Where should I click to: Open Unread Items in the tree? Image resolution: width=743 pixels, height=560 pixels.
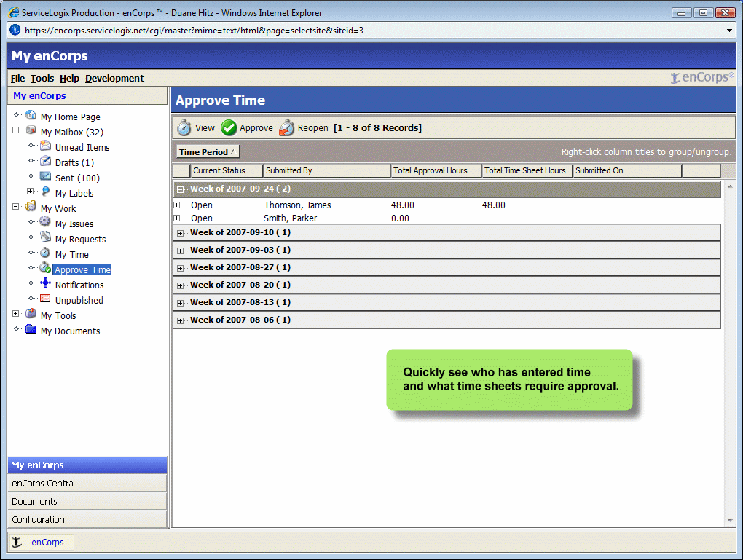point(82,147)
